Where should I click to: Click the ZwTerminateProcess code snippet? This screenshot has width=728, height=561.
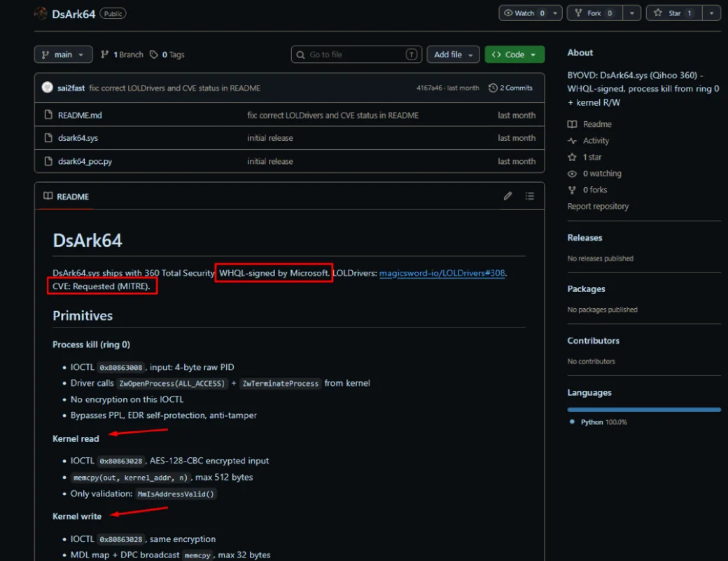[x=281, y=384]
